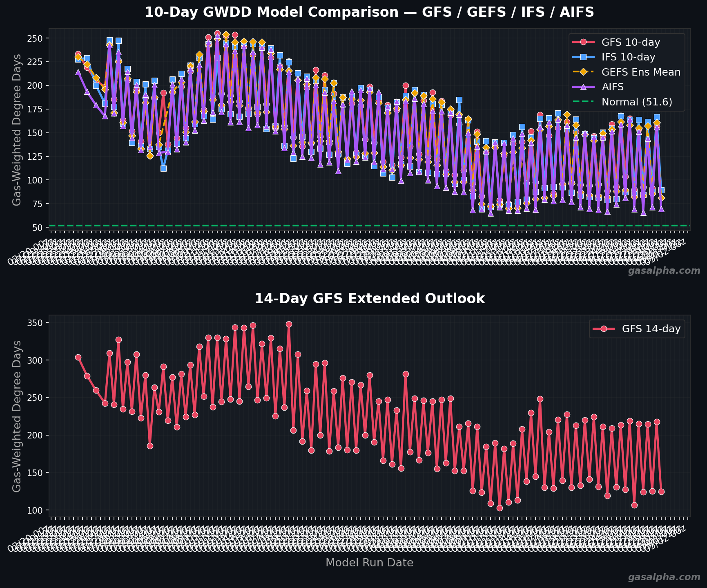Click the green Normal baseline at 51.6
The height and width of the screenshot is (588, 707).
click(x=368, y=225)
